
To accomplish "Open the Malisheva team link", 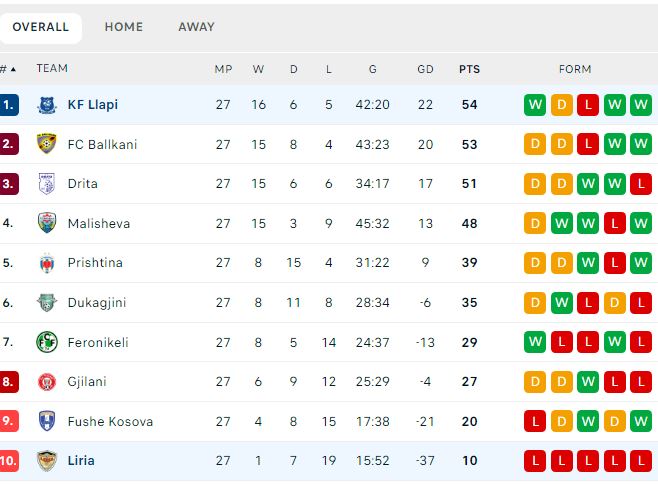I will point(99,223).
